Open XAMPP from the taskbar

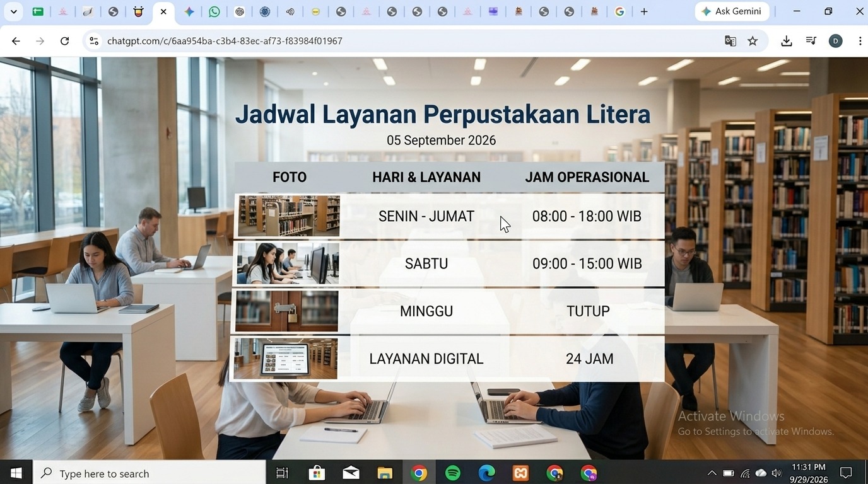click(x=521, y=473)
